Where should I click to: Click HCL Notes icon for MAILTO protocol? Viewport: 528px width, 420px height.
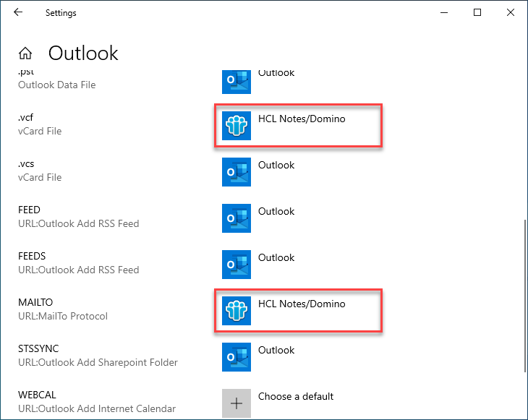coord(237,311)
